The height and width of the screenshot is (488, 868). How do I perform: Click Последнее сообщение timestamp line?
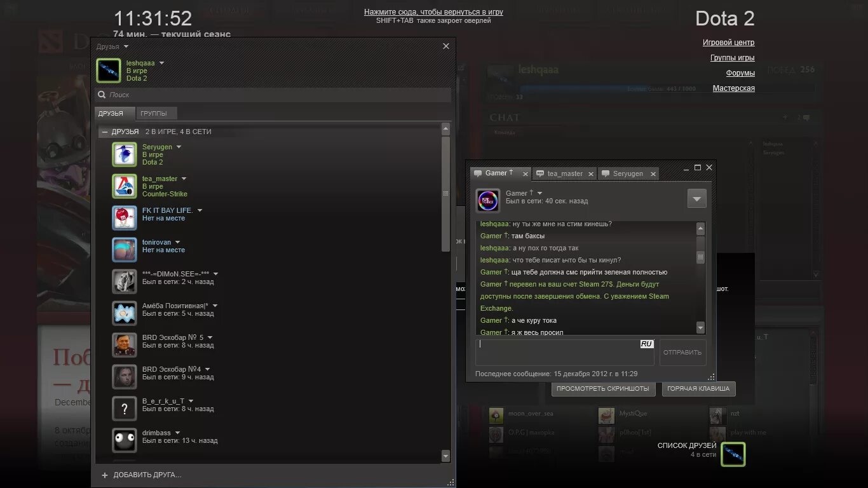click(556, 374)
